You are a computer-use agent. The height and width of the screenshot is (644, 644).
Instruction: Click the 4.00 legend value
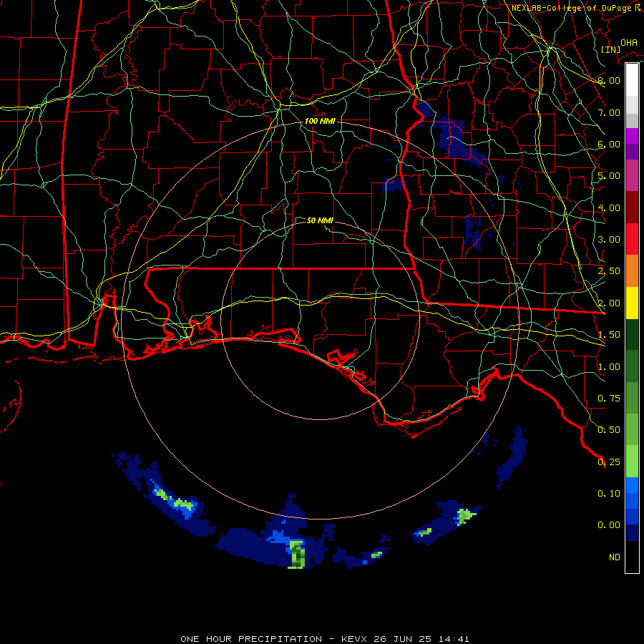(609, 208)
